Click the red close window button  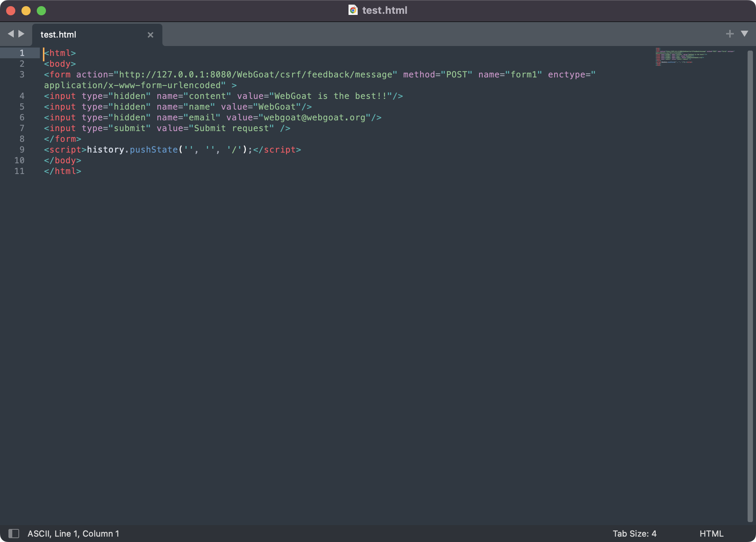11,11
